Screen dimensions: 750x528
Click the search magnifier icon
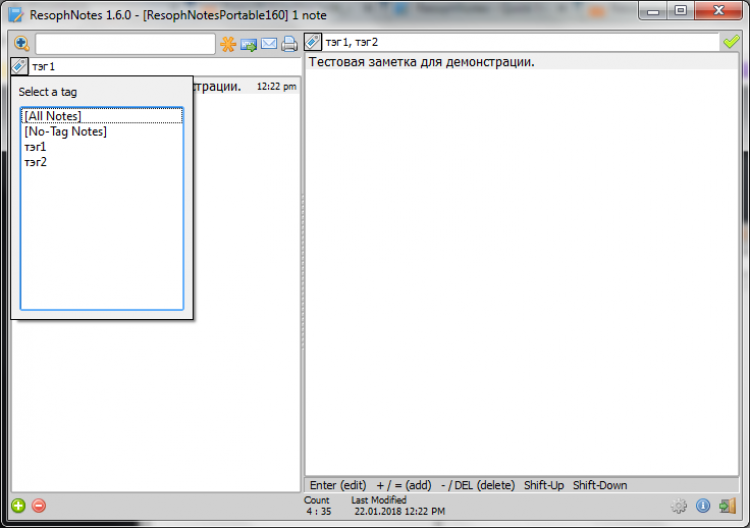click(21, 44)
